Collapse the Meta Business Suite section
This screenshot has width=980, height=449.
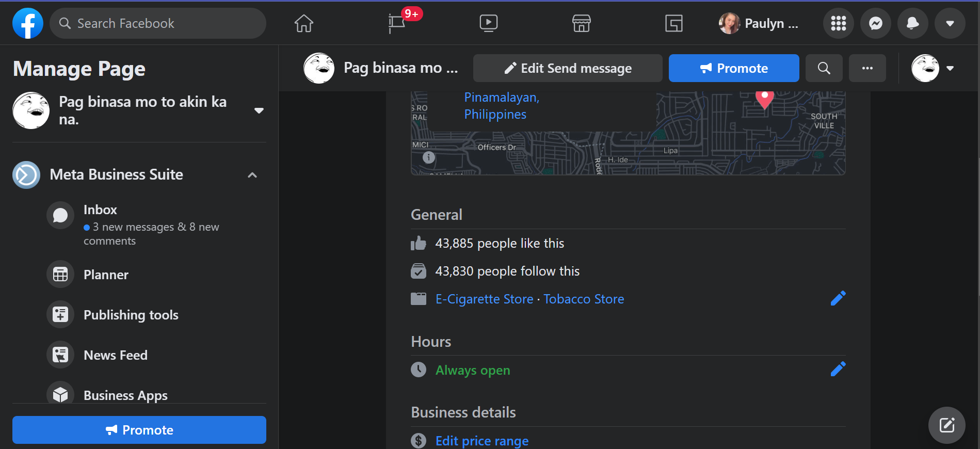pos(252,175)
